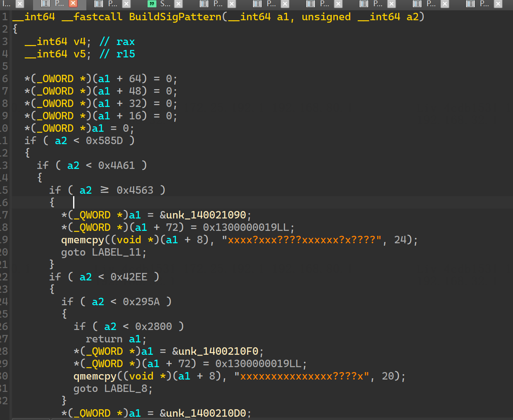The image size is (513, 420).
Task: Click the constant 0x585D
Action: 104,141
